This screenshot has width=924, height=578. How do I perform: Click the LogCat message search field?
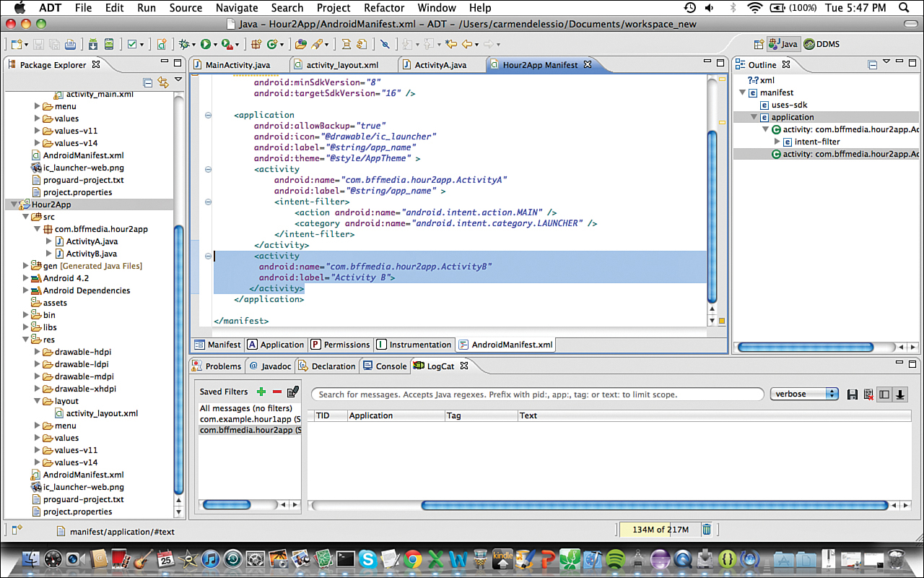coord(537,394)
